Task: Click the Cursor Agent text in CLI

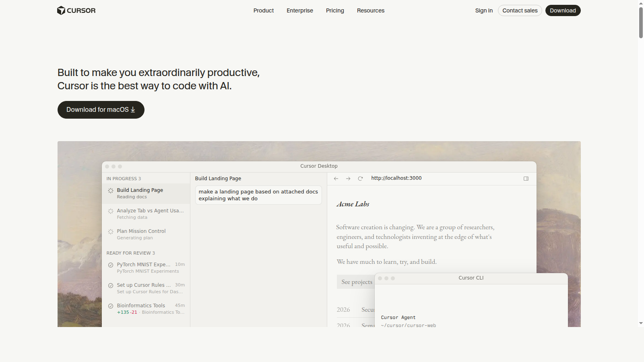Action: [398, 318]
